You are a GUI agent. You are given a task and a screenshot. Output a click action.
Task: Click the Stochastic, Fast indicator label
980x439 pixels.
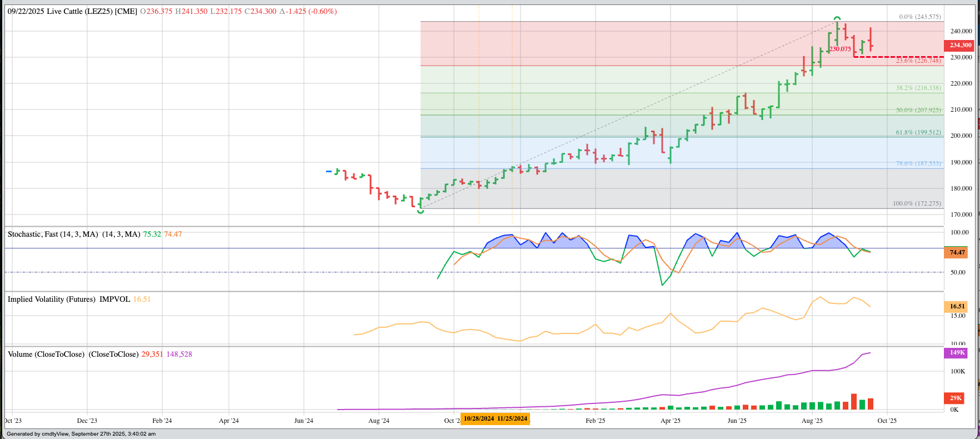pyautogui.click(x=53, y=234)
